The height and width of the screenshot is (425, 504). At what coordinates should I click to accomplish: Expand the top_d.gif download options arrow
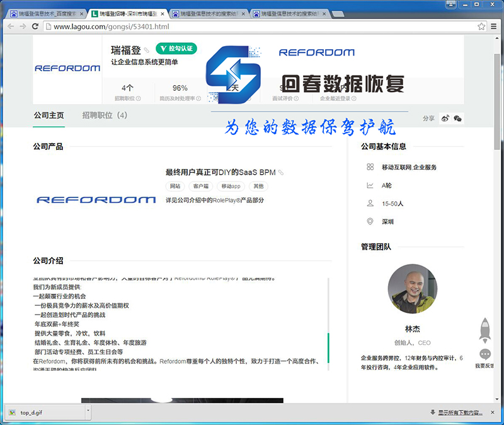(x=86, y=412)
